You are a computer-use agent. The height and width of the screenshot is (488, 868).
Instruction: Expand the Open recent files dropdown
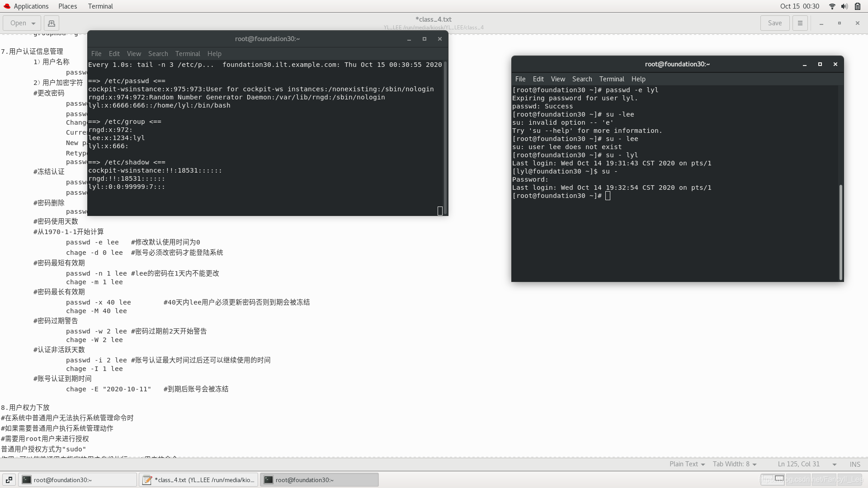(33, 23)
